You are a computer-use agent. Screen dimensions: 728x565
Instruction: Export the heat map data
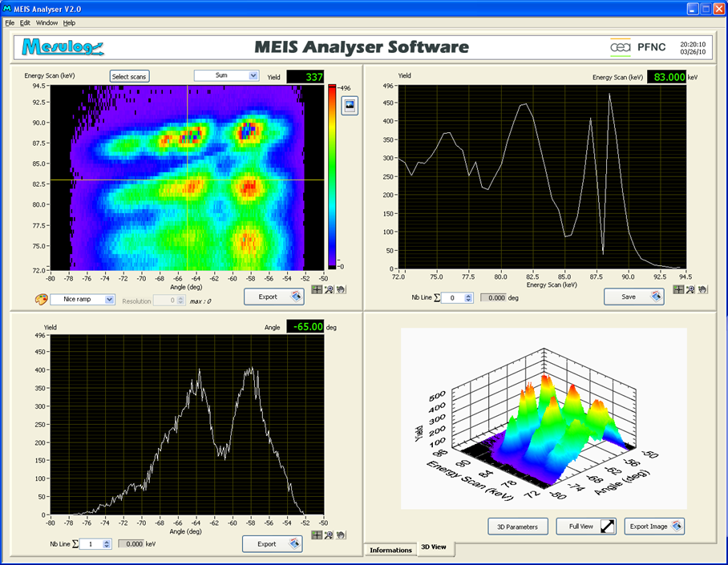click(x=274, y=297)
